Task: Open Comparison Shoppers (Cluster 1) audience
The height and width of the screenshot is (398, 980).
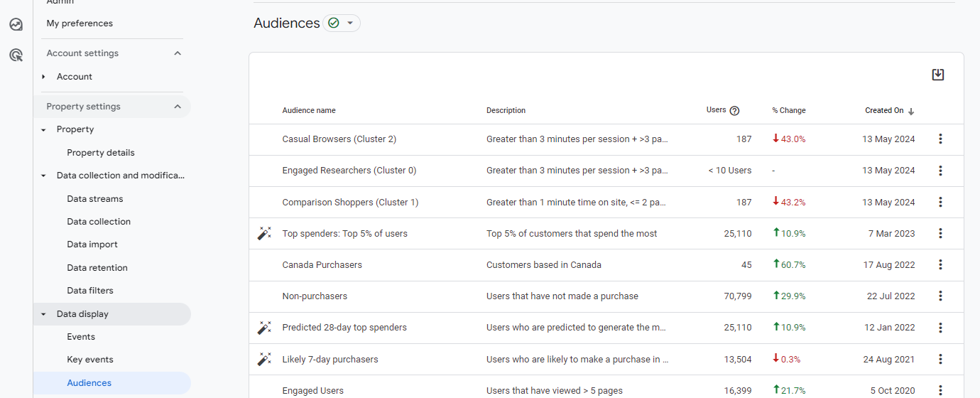Action: click(350, 203)
